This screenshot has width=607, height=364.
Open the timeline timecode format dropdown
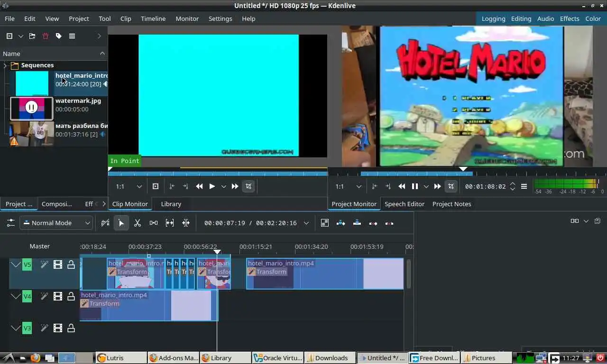(x=306, y=223)
